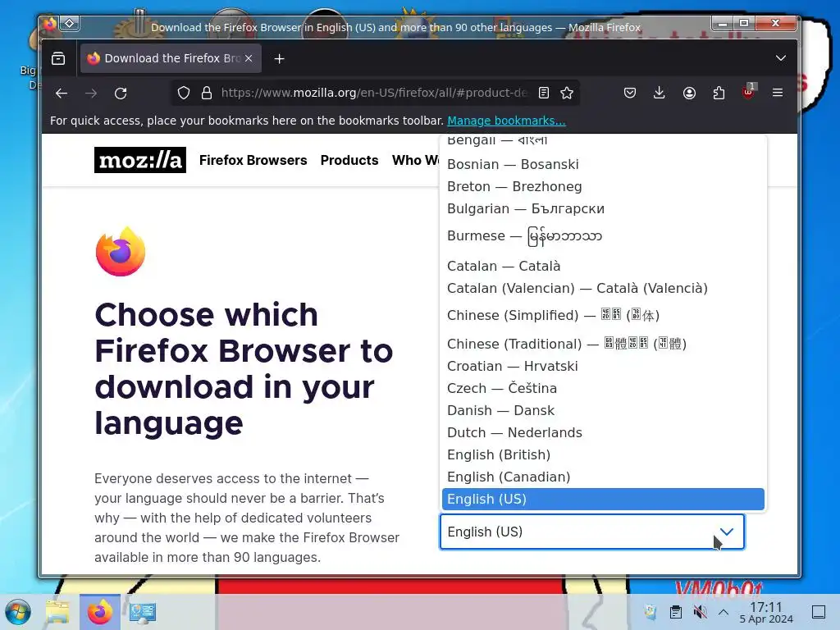Viewport: 840px width, 630px height.
Task: Click the Manage bookmarks link
Action: [506, 121]
